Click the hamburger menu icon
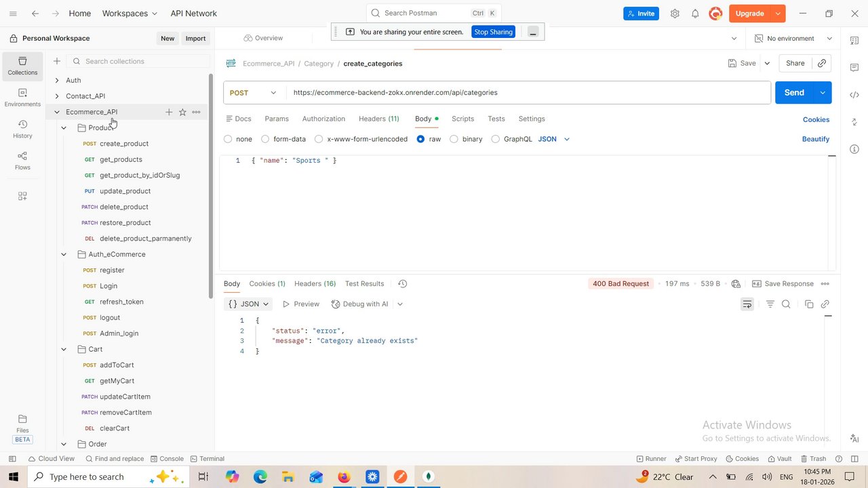The width and height of the screenshot is (868, 488). coord(13,14)
